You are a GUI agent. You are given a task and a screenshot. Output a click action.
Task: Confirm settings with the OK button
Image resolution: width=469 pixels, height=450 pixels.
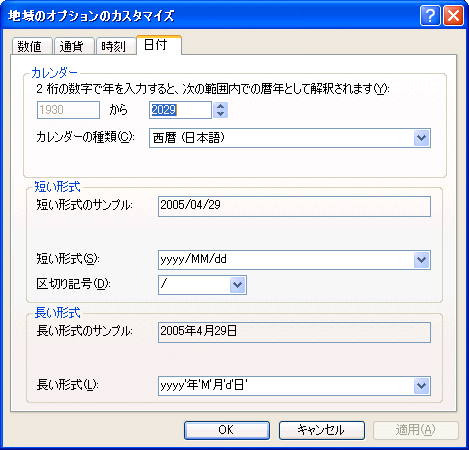(227, 430)
